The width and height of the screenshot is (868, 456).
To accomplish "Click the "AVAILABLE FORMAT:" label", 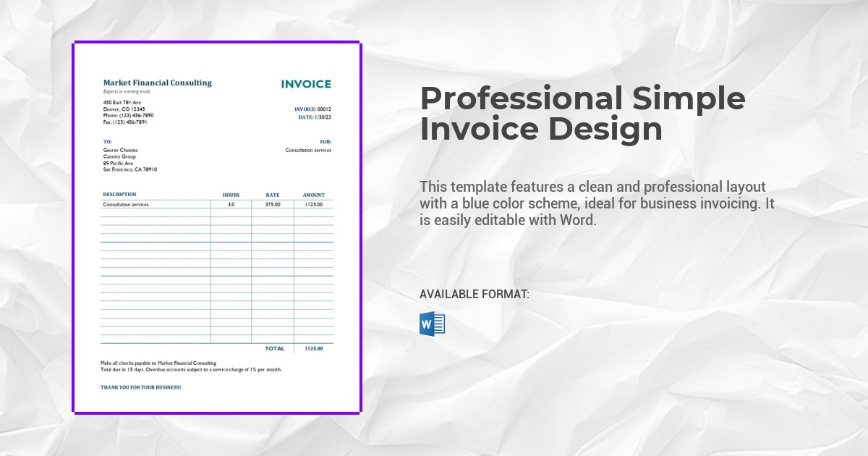I will 475,295.
